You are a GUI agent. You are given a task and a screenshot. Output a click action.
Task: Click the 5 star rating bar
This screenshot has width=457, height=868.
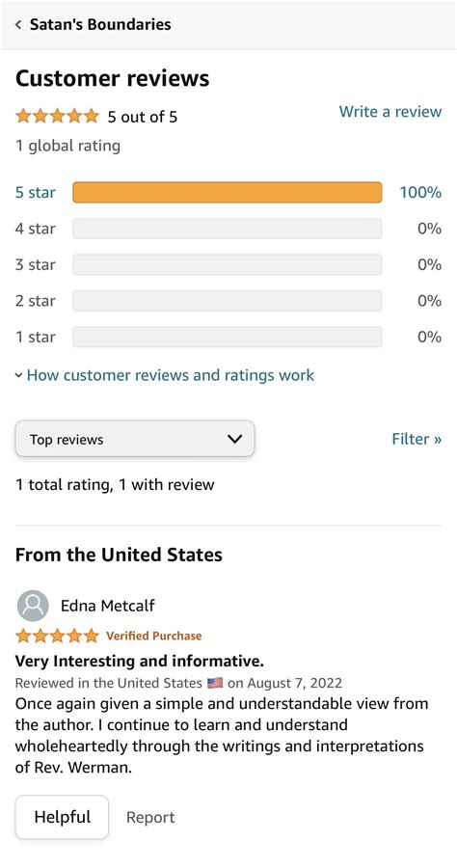228,193
